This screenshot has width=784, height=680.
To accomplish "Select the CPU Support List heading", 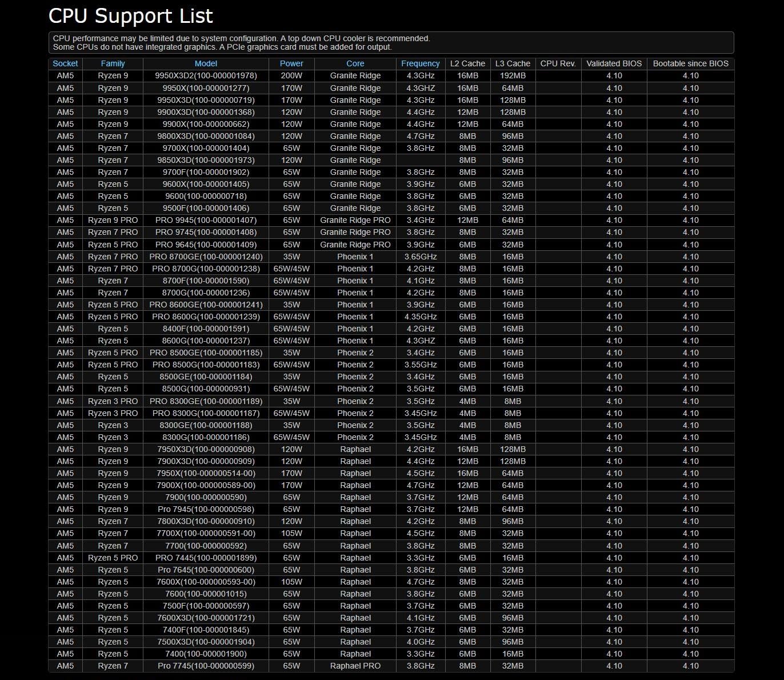I will tap(131, 16).
